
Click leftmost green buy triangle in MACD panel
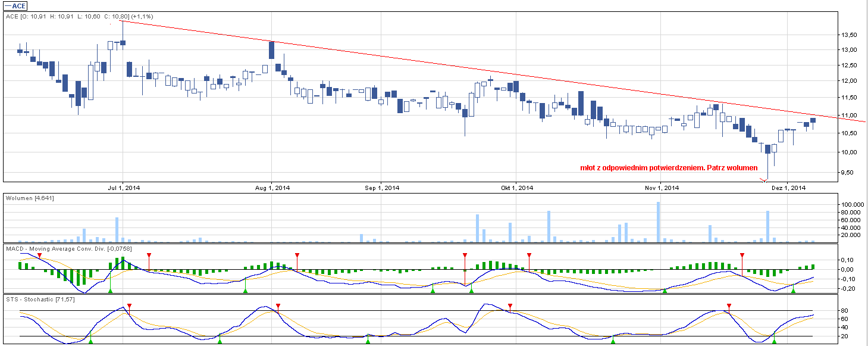click(110, 290)
